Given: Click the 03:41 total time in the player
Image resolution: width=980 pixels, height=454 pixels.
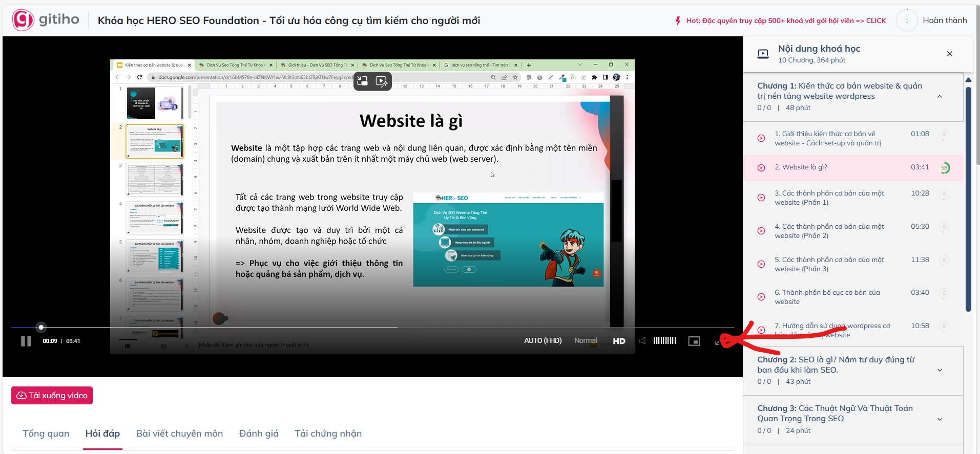Looking at the screenshot, I should (x=73, y=341).
